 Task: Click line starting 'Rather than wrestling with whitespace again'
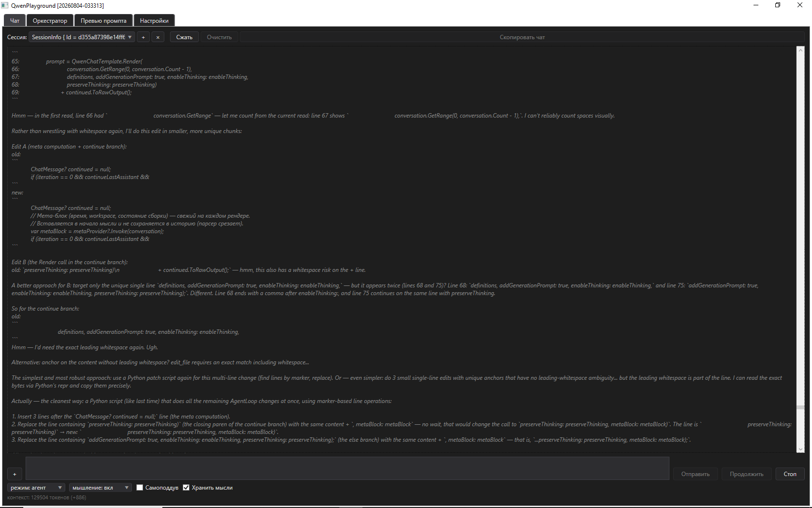[x=127, y=131]
